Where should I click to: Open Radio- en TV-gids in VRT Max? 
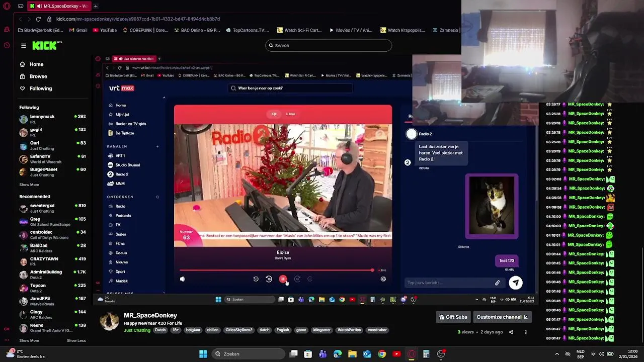point(127,124)
